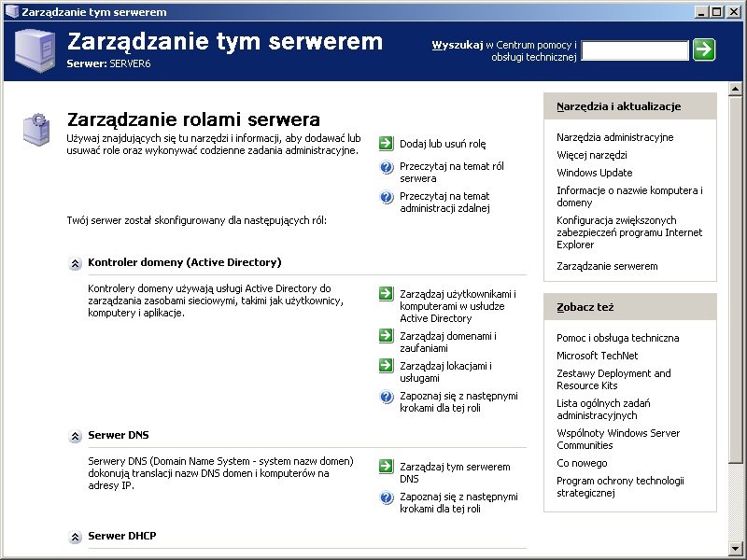Open Zapoznaj się z następnymi krokami under Serwer DNS
The image size is (747, 560).
click(x=458, y=502)
